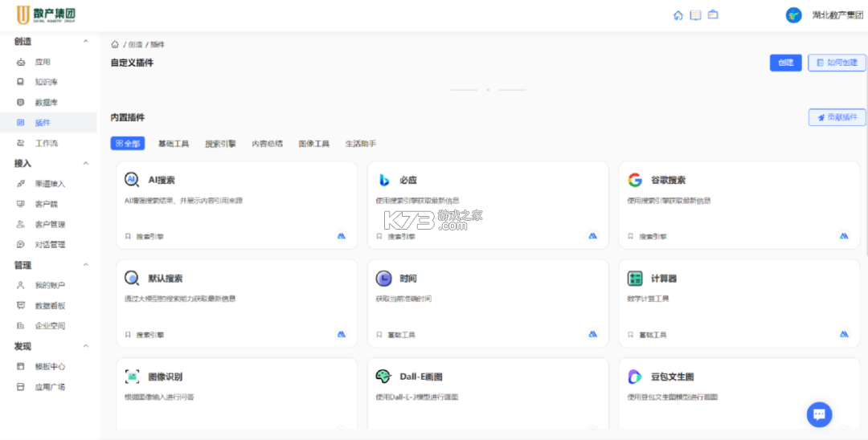The height and width of the screenshot is (440, 868).
Task: Open 应用广场 in the sidebar
Action: [x=48, y=387]
